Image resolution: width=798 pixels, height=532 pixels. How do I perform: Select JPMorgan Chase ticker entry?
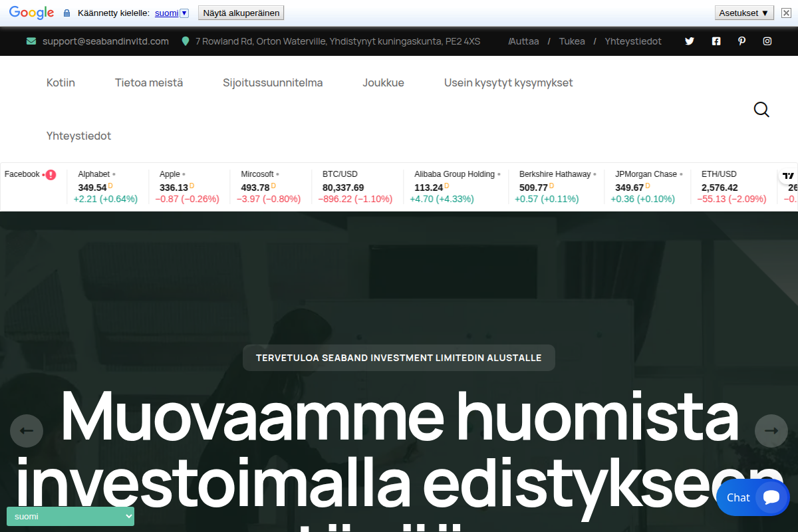point(648,187)
